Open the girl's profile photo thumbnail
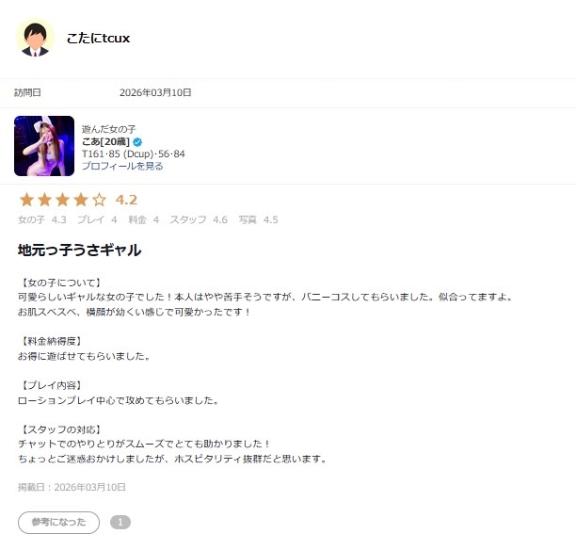This screenshot has height=549, width=576. 44,146
